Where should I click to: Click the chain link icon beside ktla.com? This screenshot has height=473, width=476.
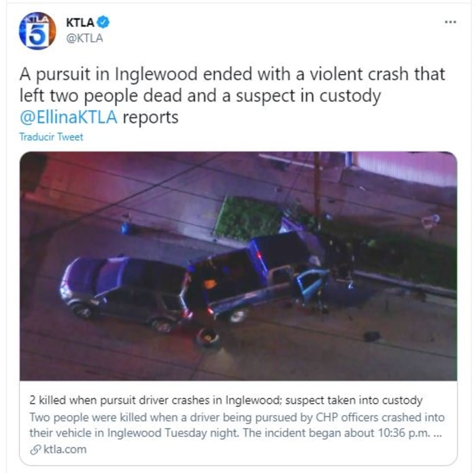coord(35,450)
